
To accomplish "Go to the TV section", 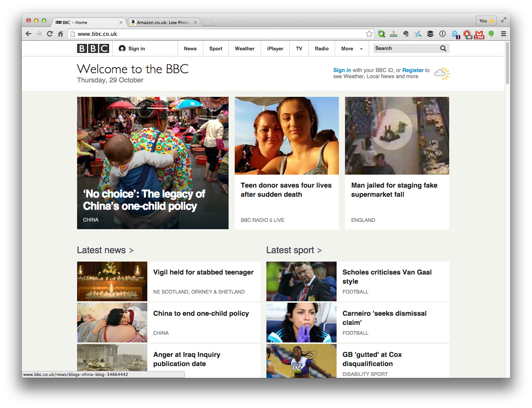I will [299, 48].
